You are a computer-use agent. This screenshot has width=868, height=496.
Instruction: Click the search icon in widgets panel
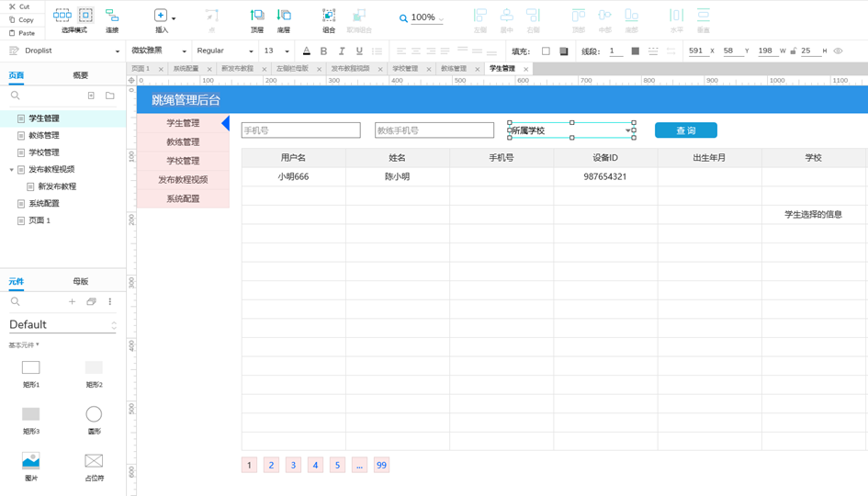pyautogui.click(x=16, y=301)
